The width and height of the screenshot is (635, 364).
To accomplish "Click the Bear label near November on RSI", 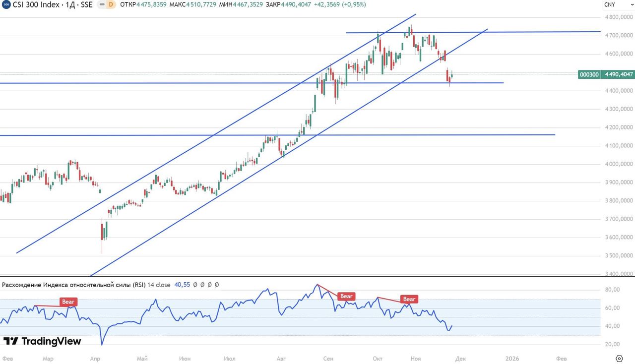I will coord(409,299).
